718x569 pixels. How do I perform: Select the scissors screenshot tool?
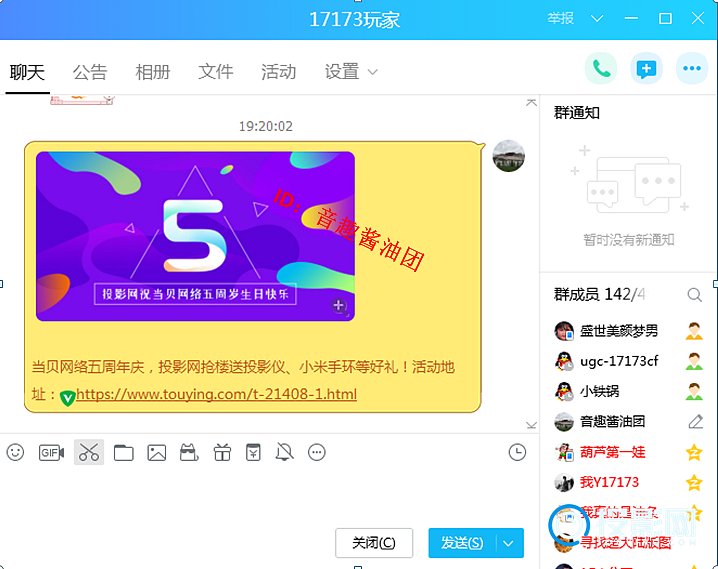point(89,453)
